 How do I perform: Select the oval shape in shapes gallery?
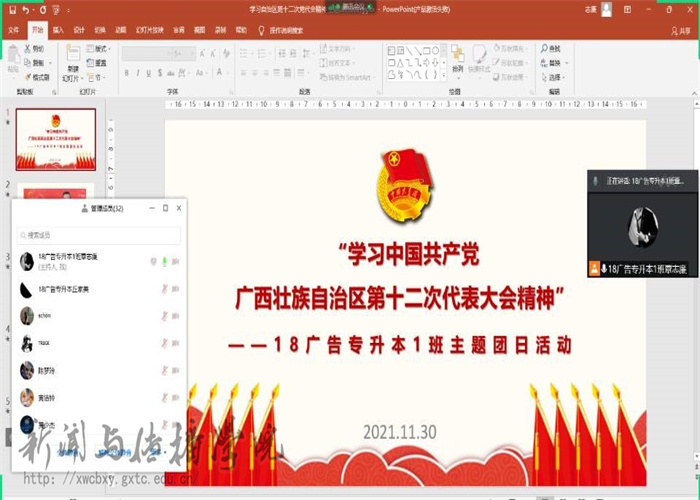click(436, 50)
